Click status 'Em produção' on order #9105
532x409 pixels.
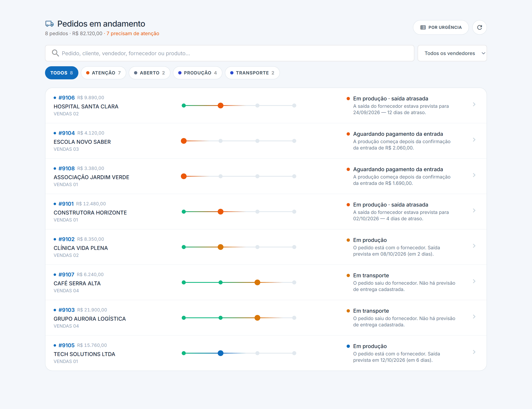[370, 346]
